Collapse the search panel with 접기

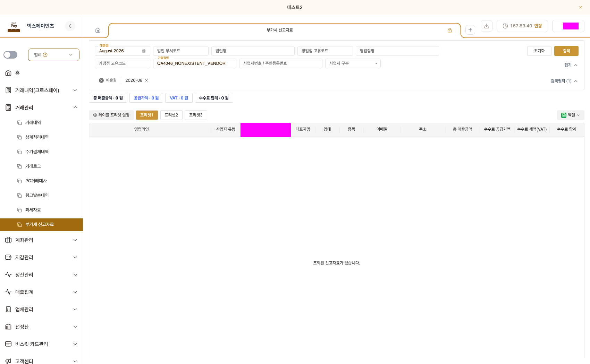[571, 65]
